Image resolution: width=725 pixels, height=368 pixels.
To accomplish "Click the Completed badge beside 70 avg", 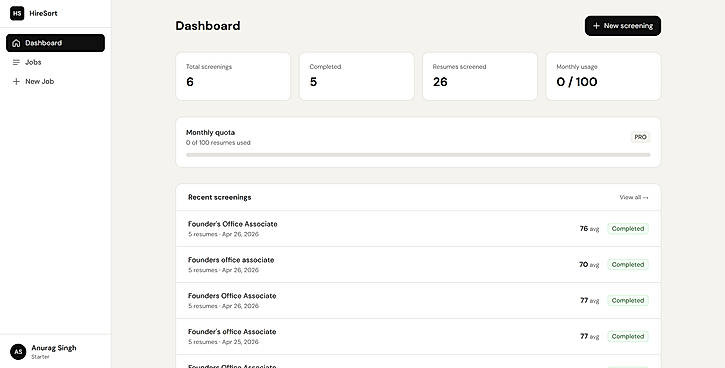I will click(x=628, y=264).
